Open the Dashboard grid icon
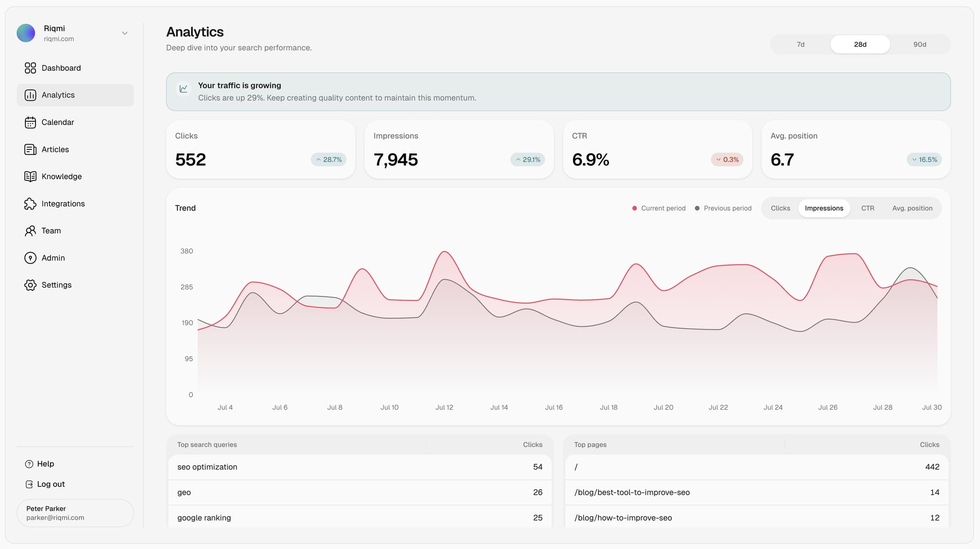 coord(30,68)
